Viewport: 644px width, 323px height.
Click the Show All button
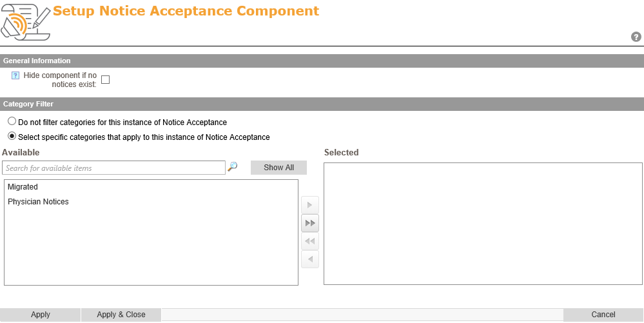[278, 168]
